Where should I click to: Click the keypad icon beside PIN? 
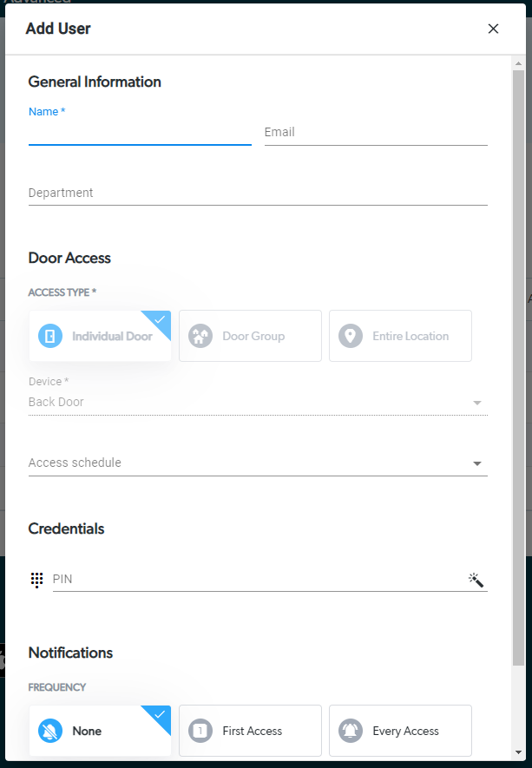coord(36,580)
